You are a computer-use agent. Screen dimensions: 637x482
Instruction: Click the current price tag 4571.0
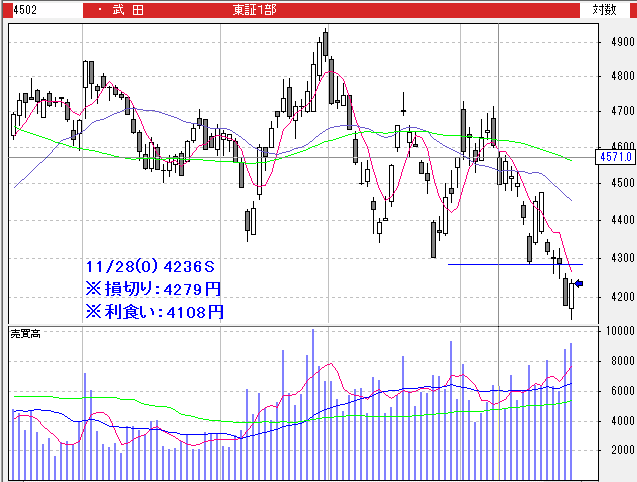[x=613, y=157]
